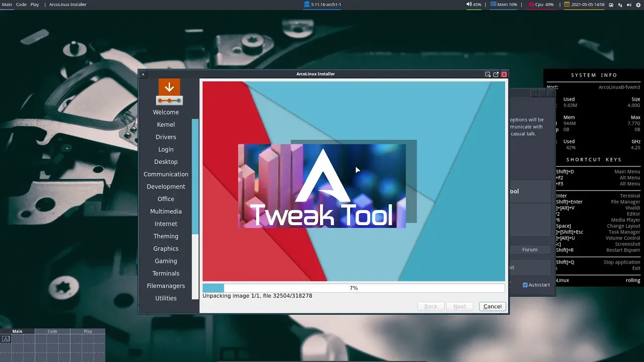This screenshot has width=644, height=362.
Task: Click the "Volume Control" shortcut entry
Action: point(623,238)
